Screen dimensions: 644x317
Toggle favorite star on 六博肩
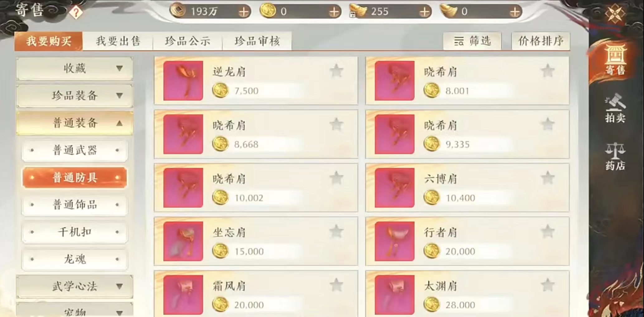[x=548, y=178]
